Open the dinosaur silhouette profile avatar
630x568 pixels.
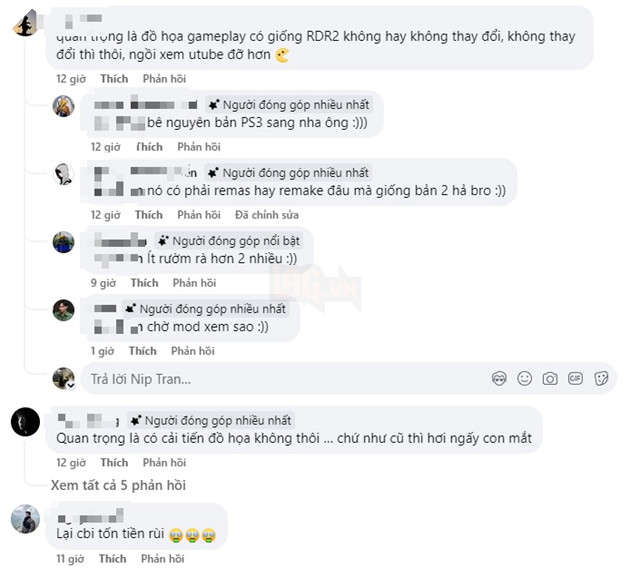[x=25, y=23]
